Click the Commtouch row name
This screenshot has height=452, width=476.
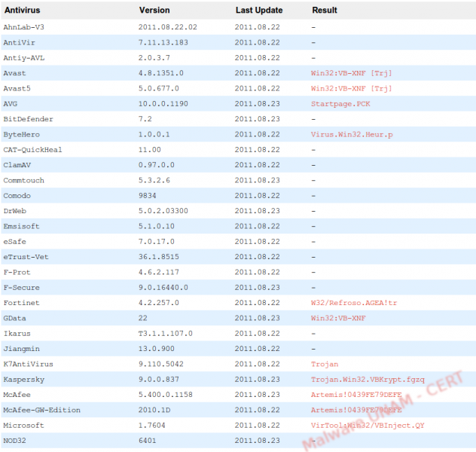pos(23,180)
